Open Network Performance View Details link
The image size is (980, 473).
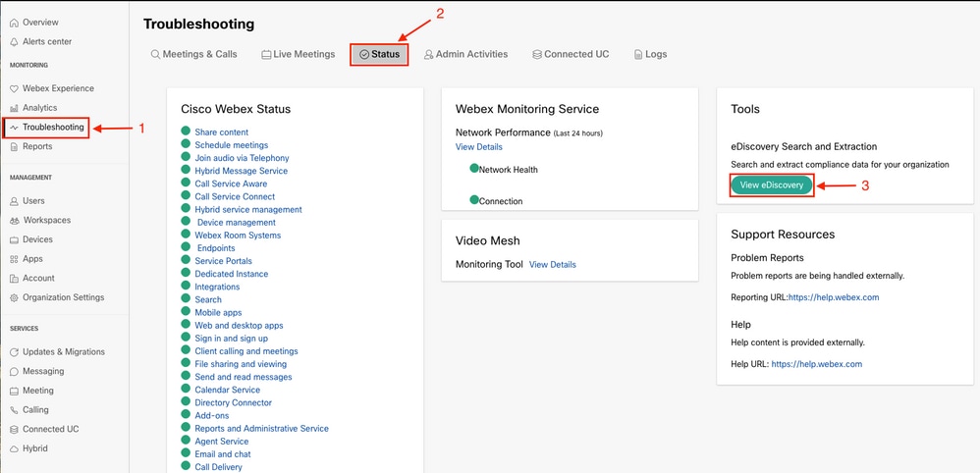[479, 147]
